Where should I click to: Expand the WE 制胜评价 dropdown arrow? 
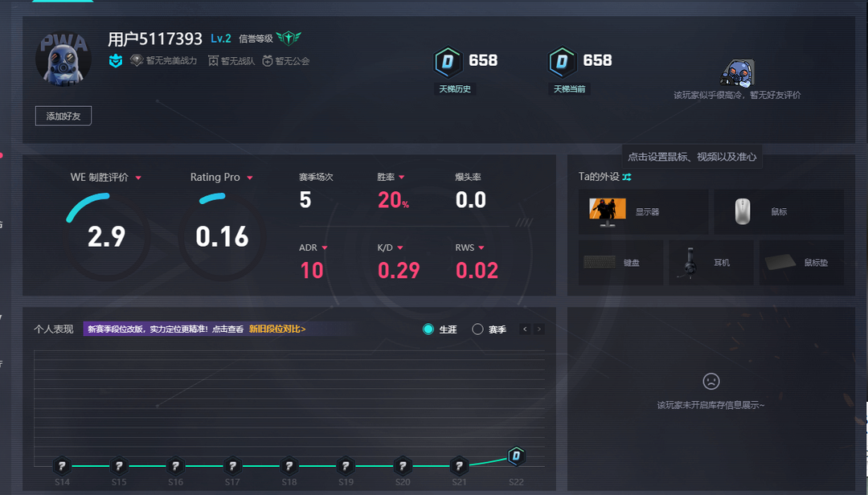click(138, 178)
